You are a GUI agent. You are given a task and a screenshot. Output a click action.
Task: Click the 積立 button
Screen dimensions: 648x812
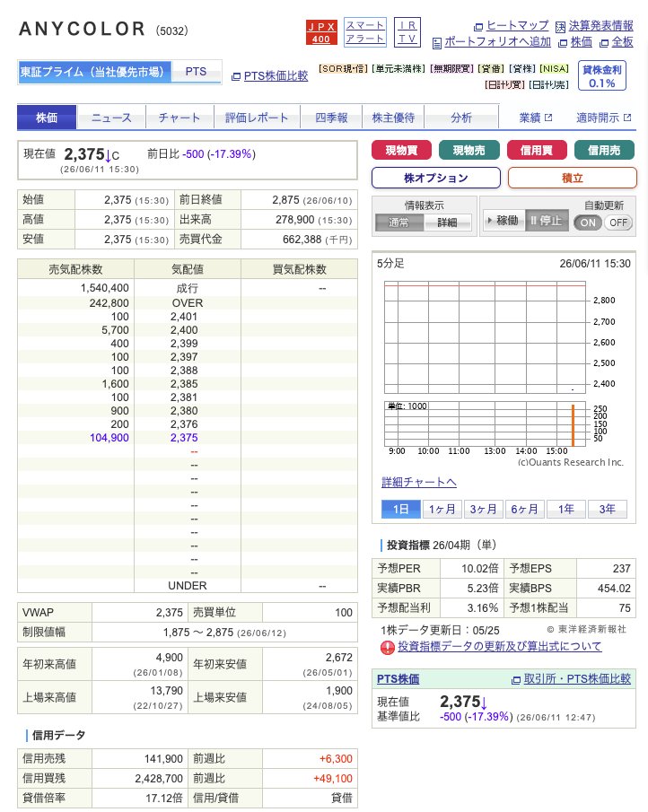tap(573, 179)
